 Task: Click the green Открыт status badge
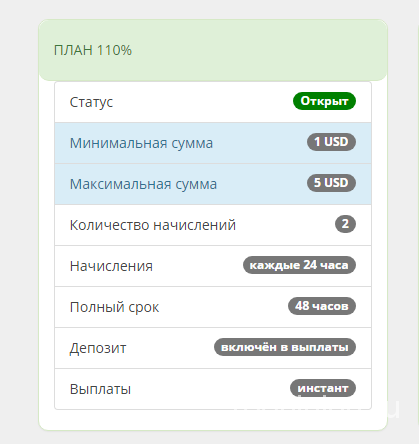point(324,101)
